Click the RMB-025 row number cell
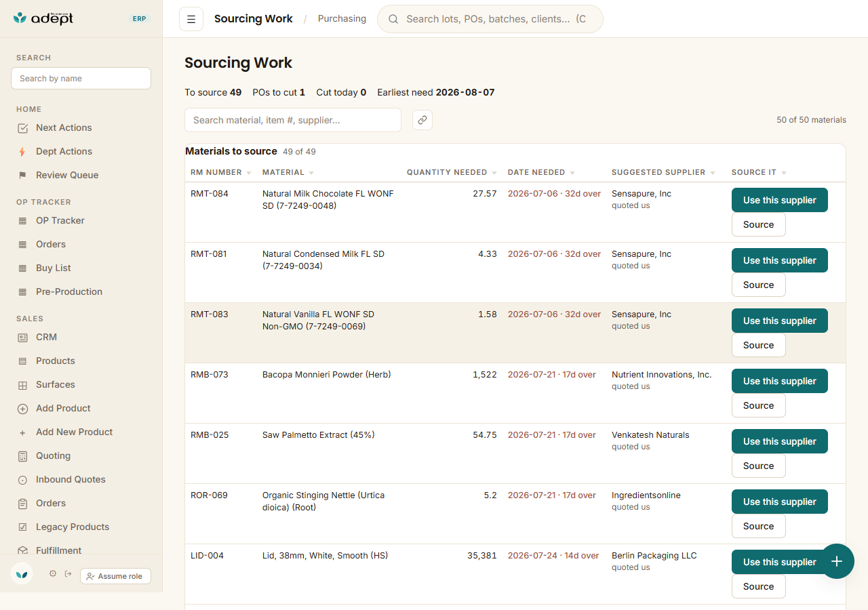The width and height of the screenshot is (868, 610). (210, 434)
